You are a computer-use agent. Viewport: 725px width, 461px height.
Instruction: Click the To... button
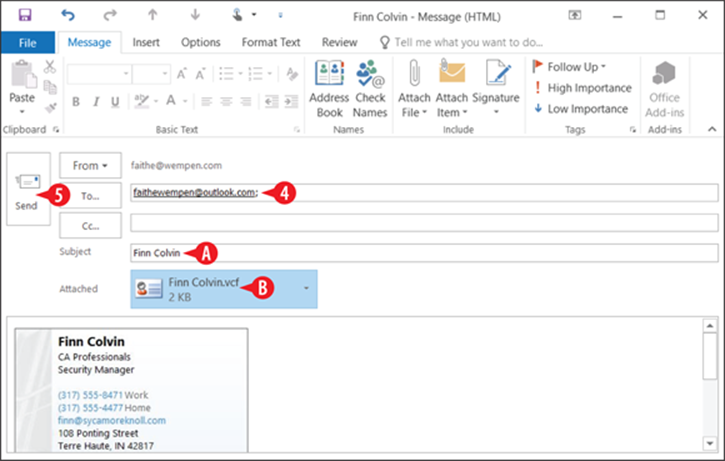pos(90,196)
